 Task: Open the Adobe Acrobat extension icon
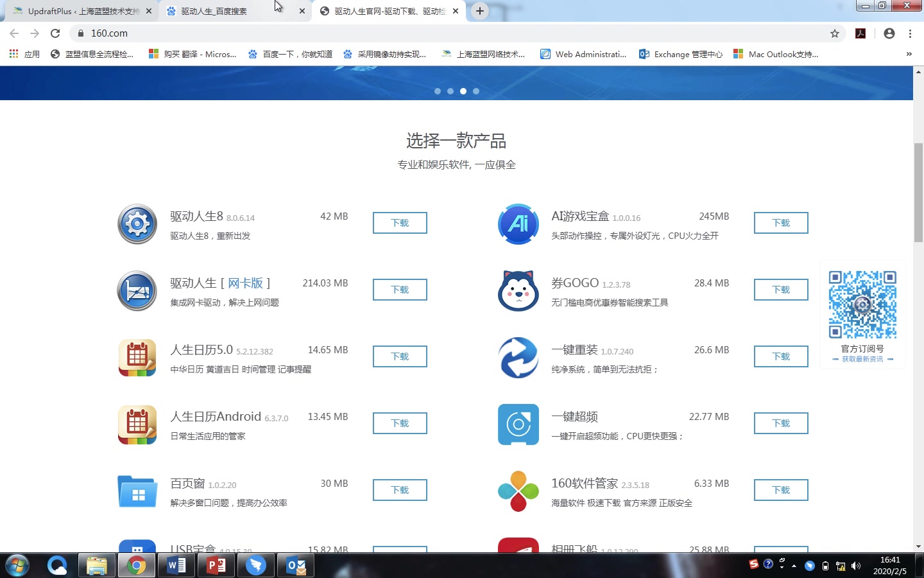coord(860,33)
